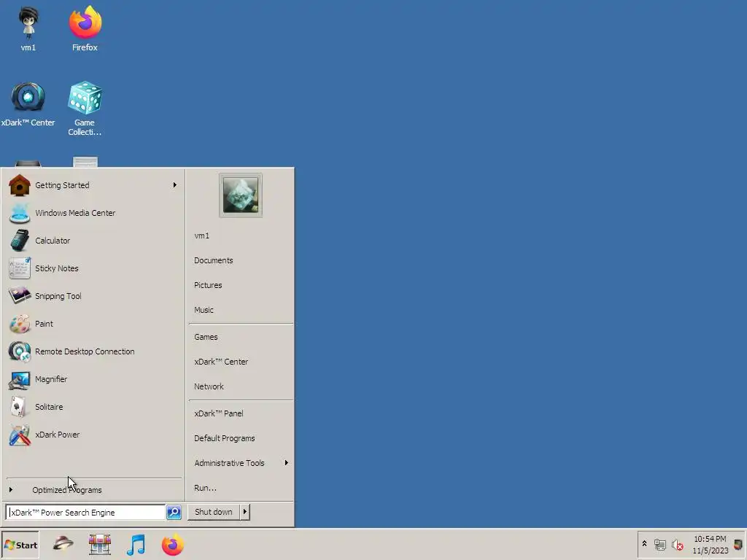This screenshot has width=747, height=560.
Task: Open Windows Media Center entry
Action: [x=93, y=213]
